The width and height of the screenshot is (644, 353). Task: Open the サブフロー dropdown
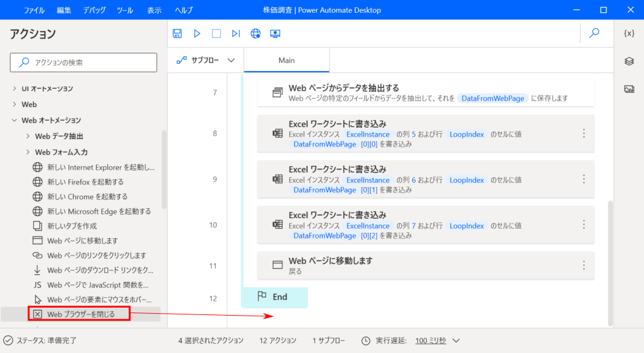pyautogui.click(x=205, y=61)
